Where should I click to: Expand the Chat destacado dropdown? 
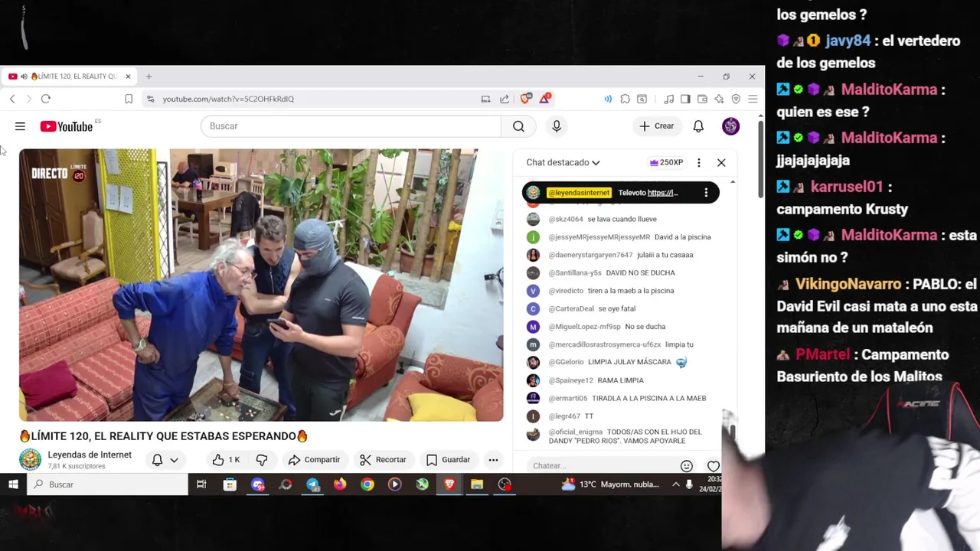563,162
